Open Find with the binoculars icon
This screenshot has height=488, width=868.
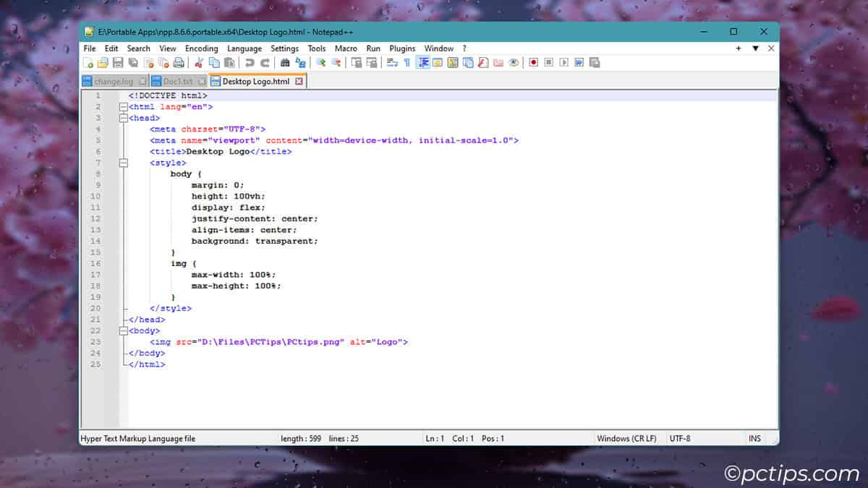pos(285,63)
